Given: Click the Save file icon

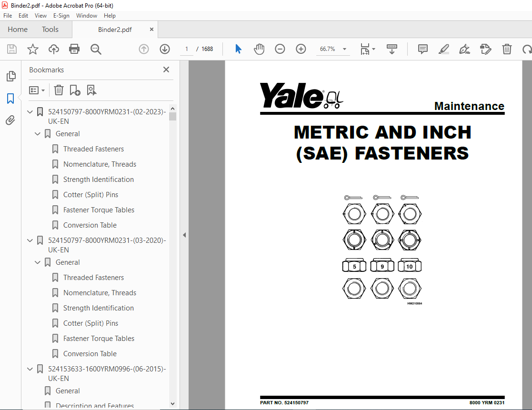Looking at the screenshot, I should point(12,49).
